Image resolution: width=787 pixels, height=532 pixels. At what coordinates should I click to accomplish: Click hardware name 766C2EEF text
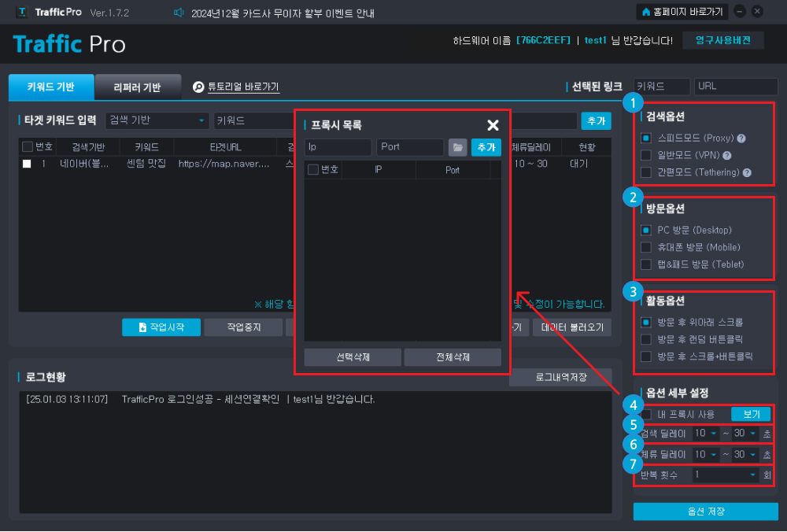tap(544, 41)
